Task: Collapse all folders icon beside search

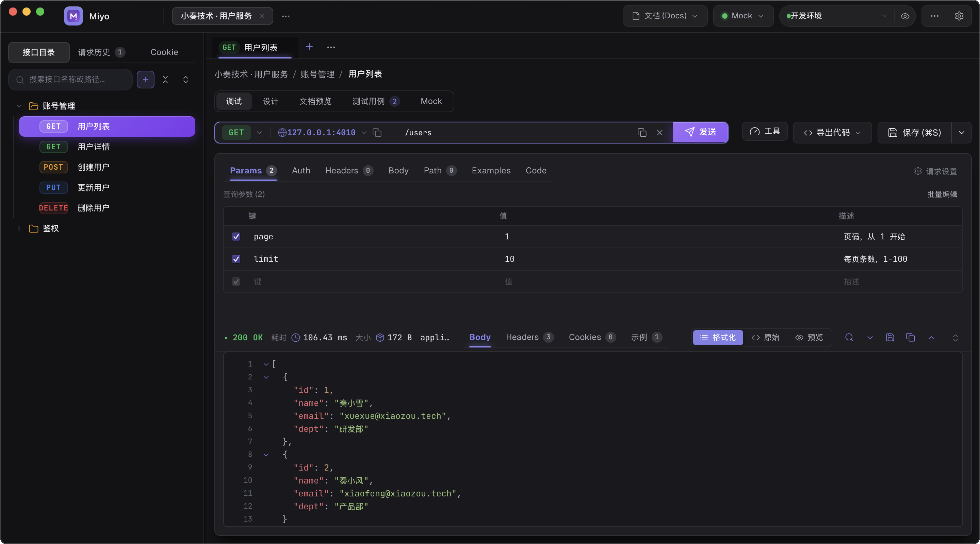Action: [x=165, y=80]
